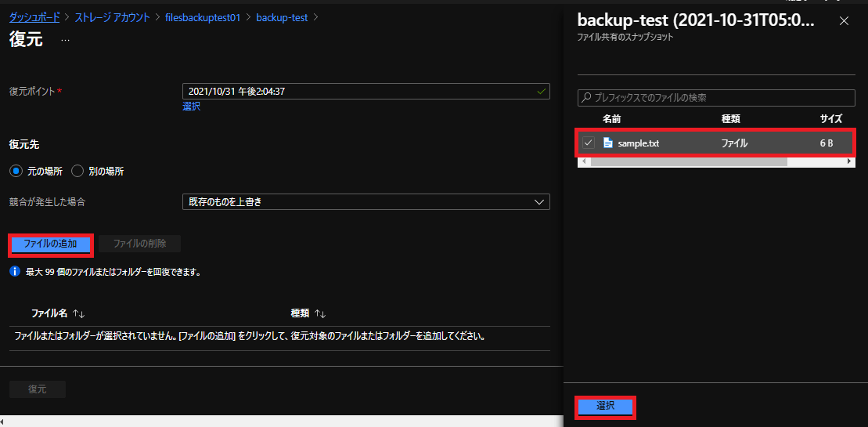Click the info icon about 99 files
Viewport: 868px width, 427px height.
(16, 272)
